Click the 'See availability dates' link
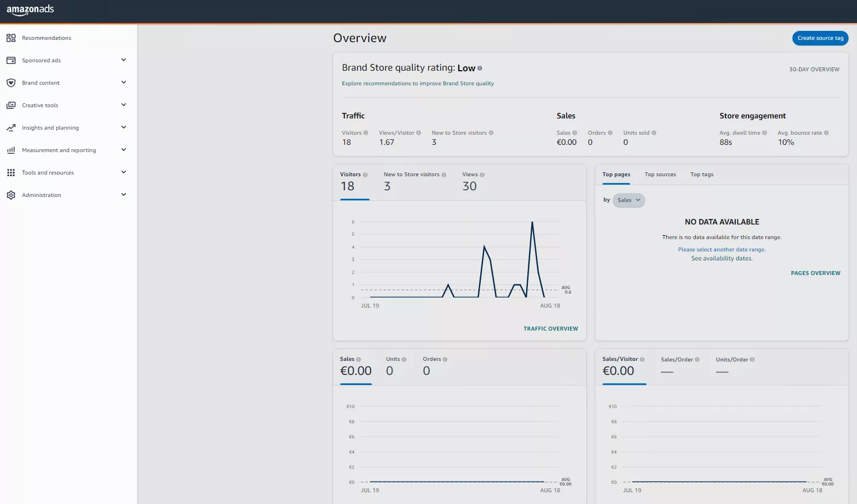The image size is (857, 504). [x=722, y=259]
